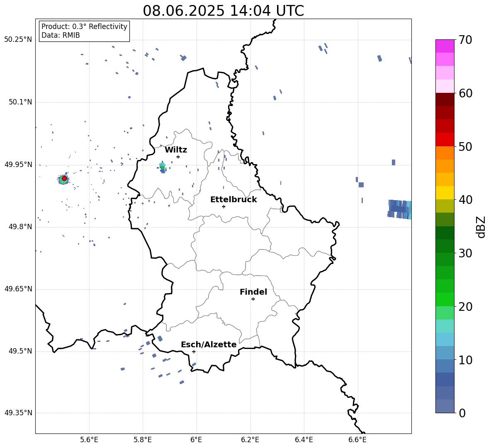Click the 20 label on the colorbar
Viewport: 491px width, 448px height.
coord(465,307)
